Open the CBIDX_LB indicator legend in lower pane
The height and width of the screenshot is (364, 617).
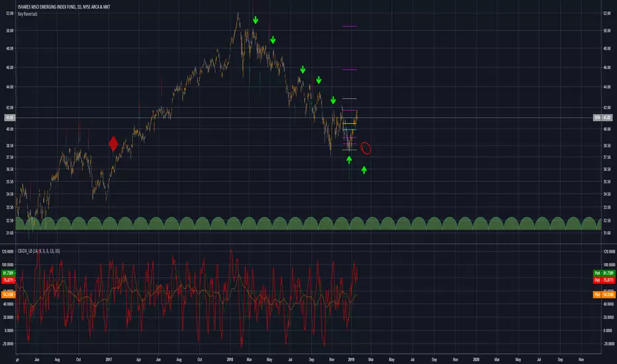(x=38, y=251)
